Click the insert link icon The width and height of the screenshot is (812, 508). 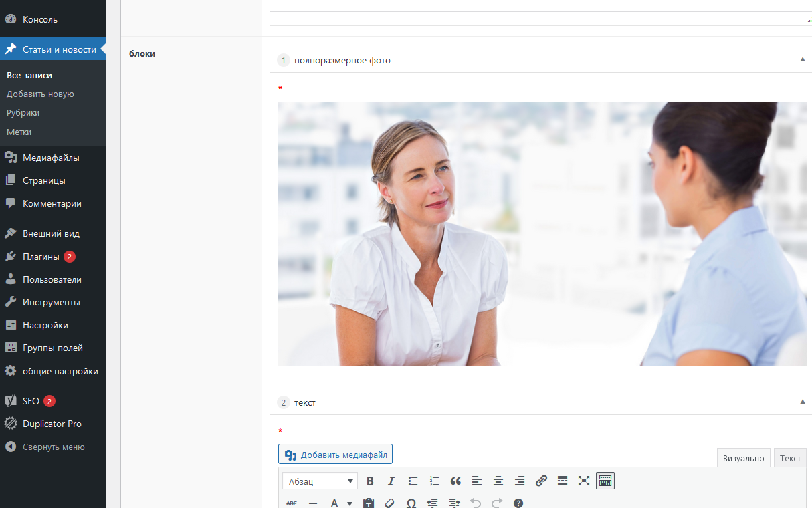coord(541,481)
